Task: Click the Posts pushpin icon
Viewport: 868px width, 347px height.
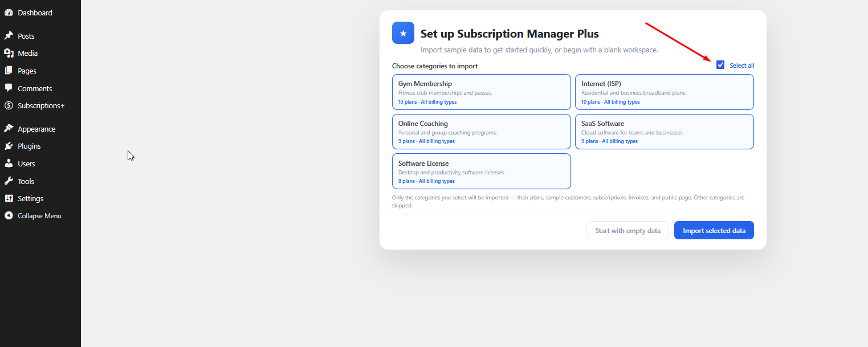Action: click(9, 36)
